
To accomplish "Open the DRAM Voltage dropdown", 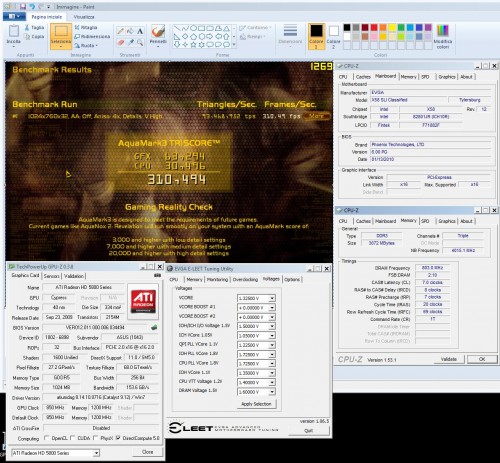I will [x=272, y=392].
